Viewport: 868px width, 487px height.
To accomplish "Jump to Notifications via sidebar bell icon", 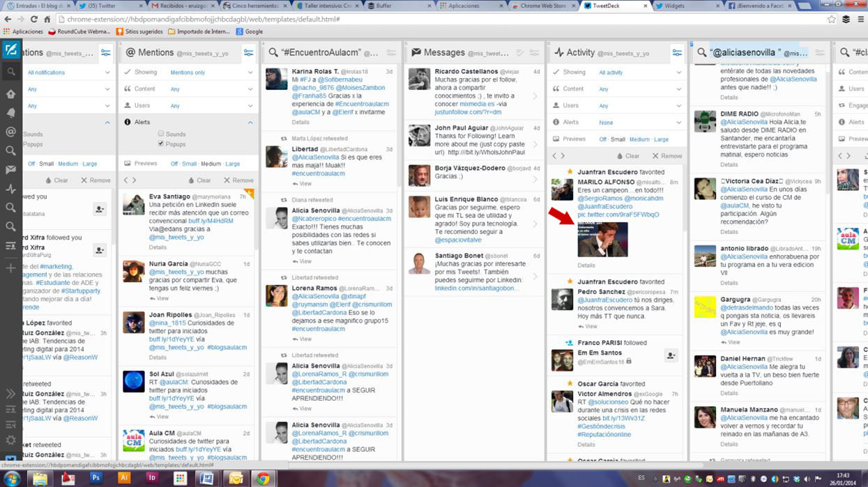I will point(10,113).
